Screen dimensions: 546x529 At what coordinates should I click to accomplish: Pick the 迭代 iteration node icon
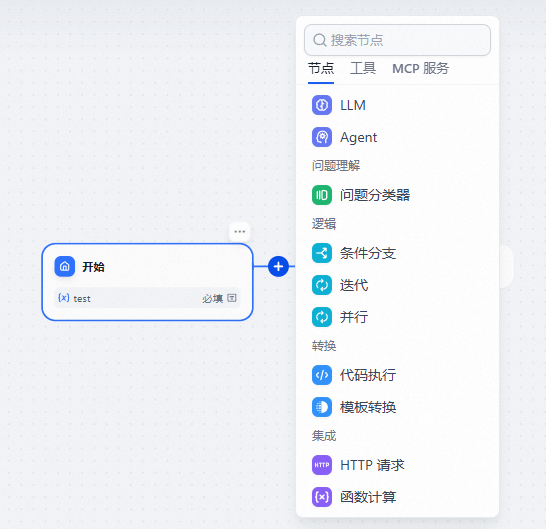click(322, 285)
